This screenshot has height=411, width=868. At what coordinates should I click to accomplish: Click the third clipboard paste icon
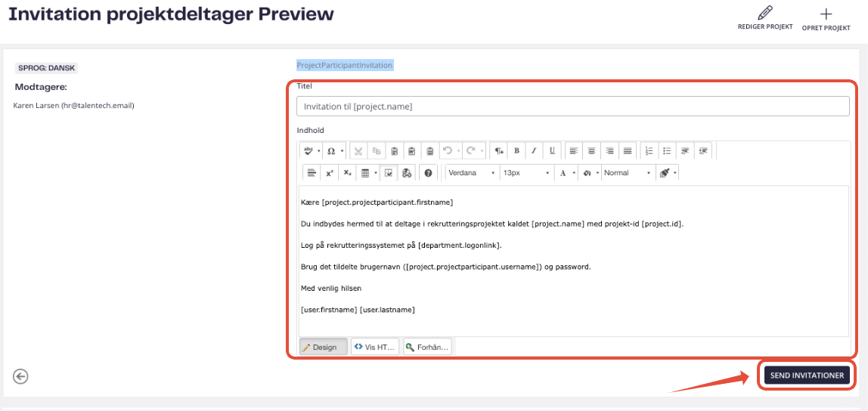[x=429, y=150]
